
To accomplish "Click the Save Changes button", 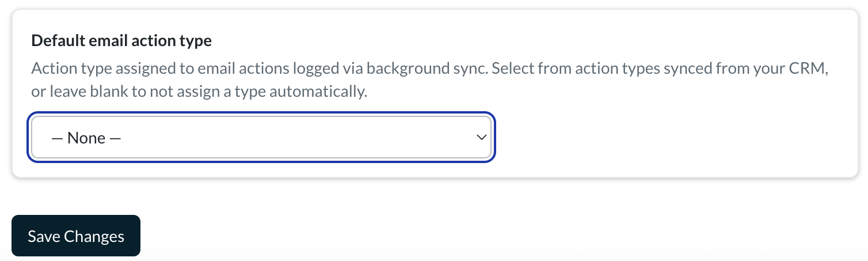I will click(76, 236).
